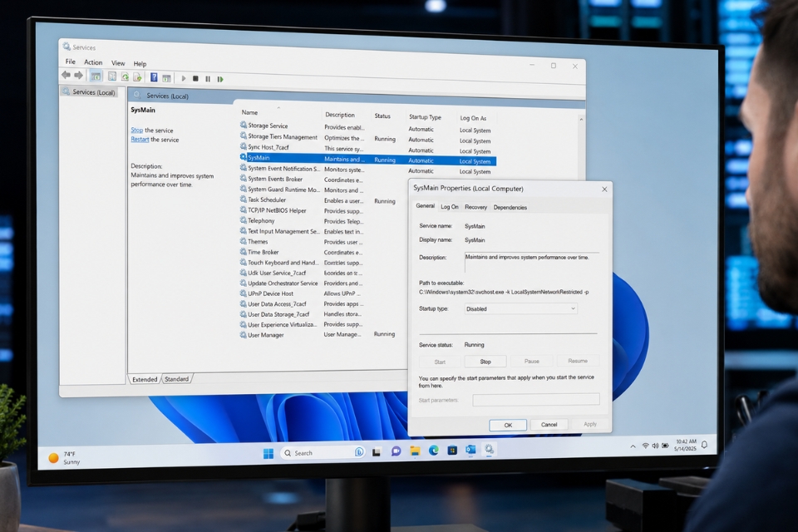This screenshot has height=532, width=798.
Task: Click OK in SysMain Properties
Action: [x=508, y=425]
